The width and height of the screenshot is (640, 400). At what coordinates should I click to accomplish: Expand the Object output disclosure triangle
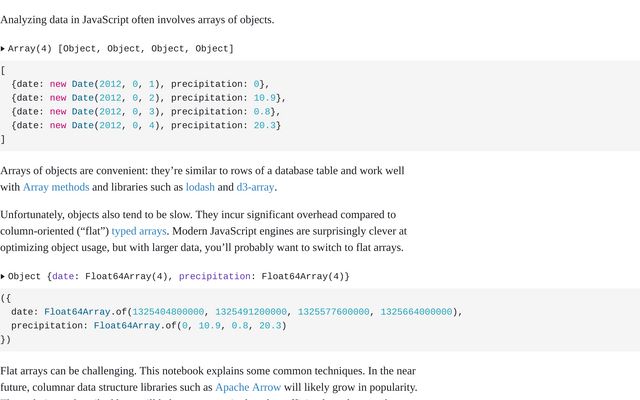(x=3, y=276)
